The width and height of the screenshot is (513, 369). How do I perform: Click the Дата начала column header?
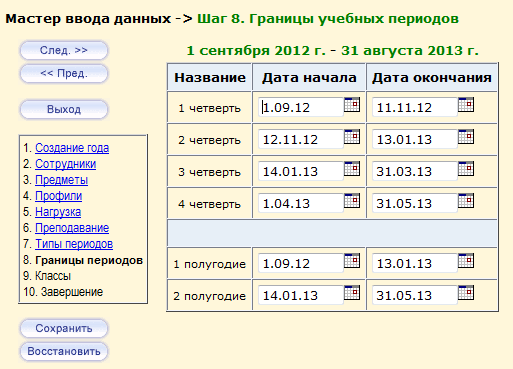pos(309,78)
